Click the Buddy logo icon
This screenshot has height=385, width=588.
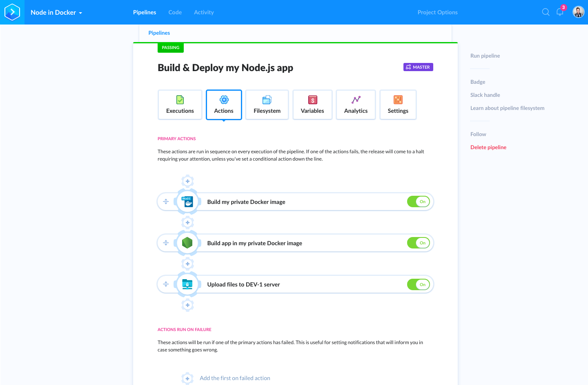12,12
